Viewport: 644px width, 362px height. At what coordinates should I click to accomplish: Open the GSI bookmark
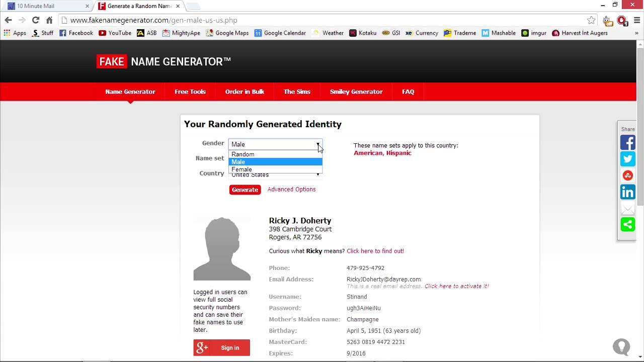391,33
